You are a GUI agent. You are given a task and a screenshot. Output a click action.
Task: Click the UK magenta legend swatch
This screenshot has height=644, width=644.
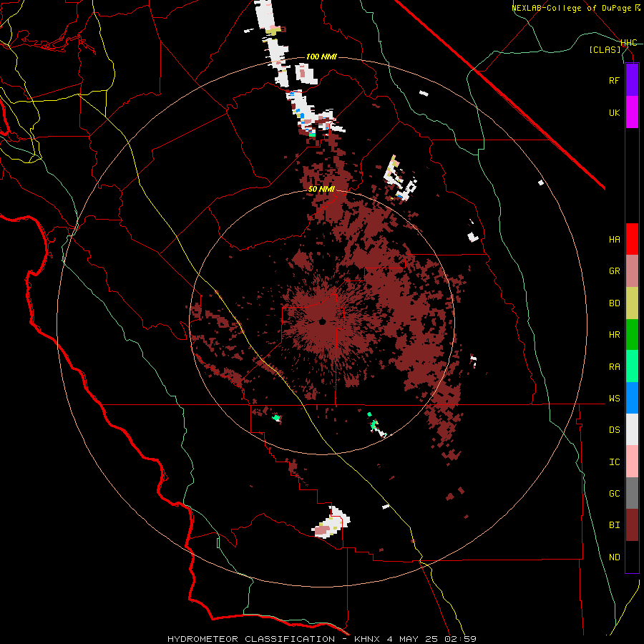(632, 112)
